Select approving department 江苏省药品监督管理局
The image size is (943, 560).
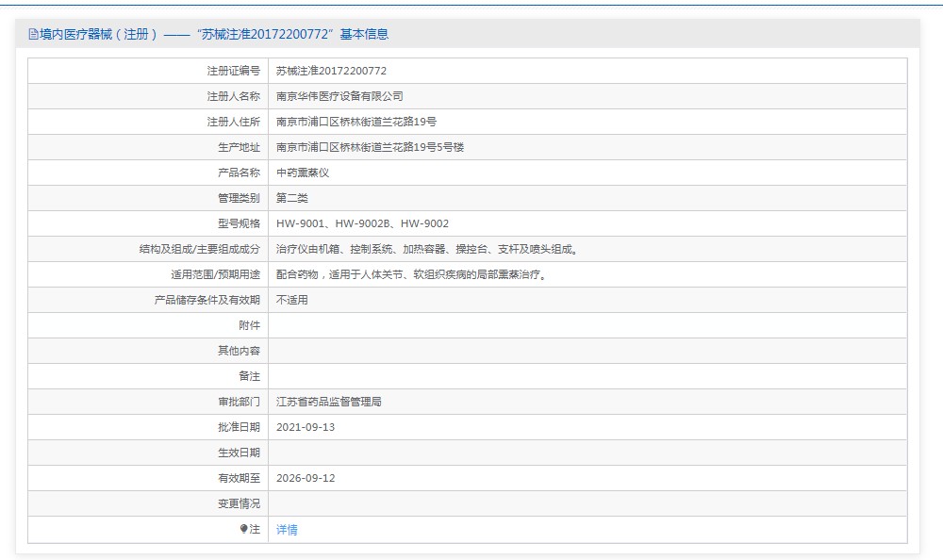coord(329,402)
